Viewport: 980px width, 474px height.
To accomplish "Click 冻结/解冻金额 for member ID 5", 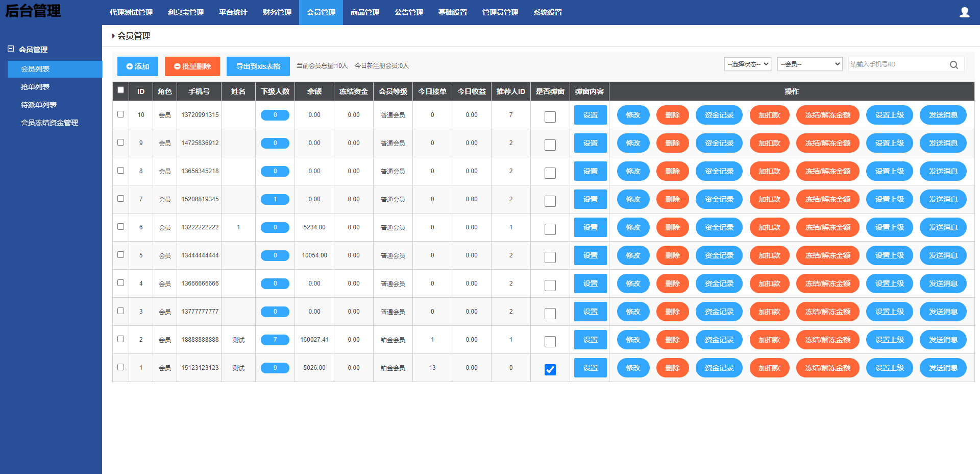I will coord(827,255).
